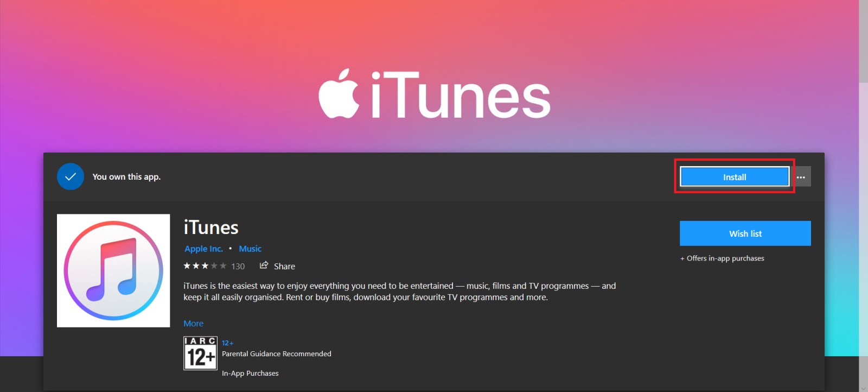Screen dimensions: 868x392
Task: Click the iTunes app icon thumbnail
Action: (113, 271)
